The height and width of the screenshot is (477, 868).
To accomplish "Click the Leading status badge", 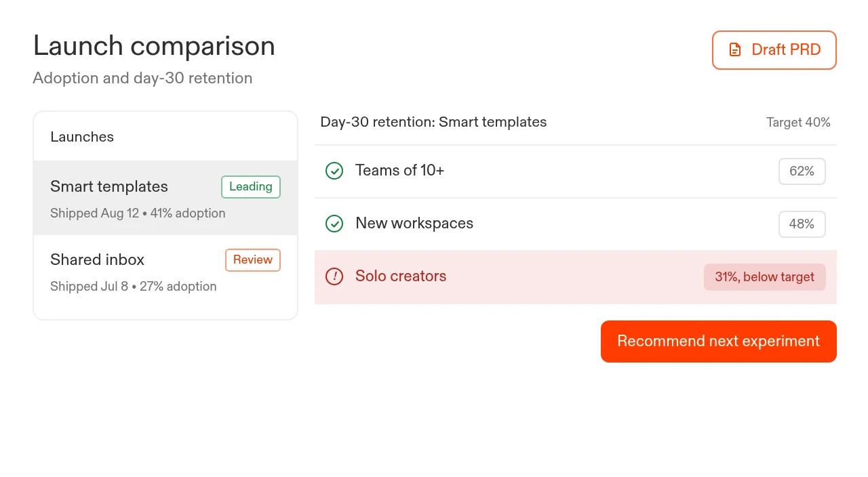I will [251, 187].
